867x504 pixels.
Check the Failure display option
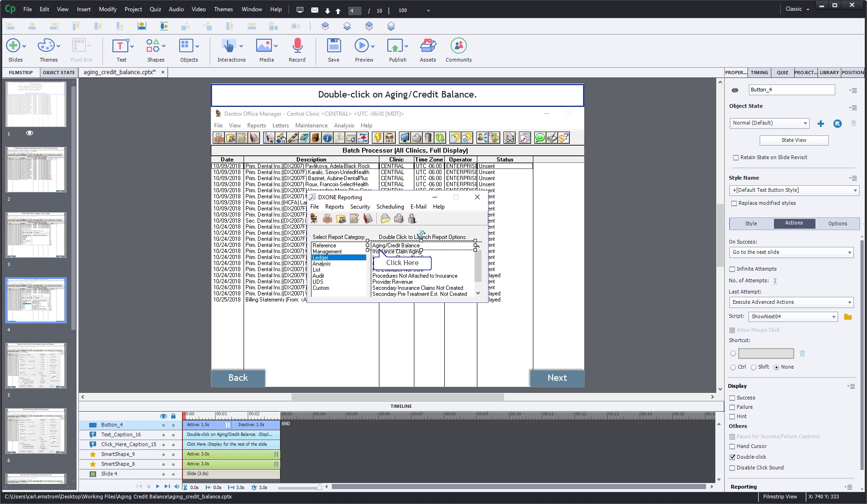coord(732,407)
